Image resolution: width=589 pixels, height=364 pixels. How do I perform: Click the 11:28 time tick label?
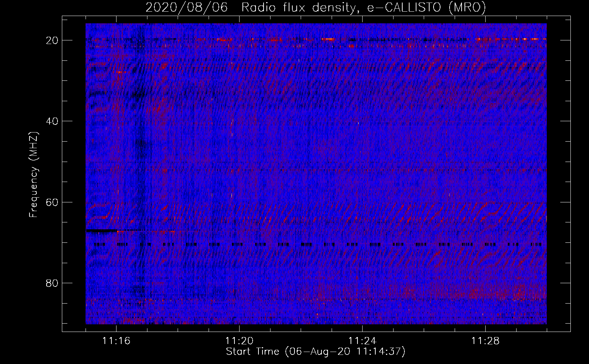(x=485, y=341)
